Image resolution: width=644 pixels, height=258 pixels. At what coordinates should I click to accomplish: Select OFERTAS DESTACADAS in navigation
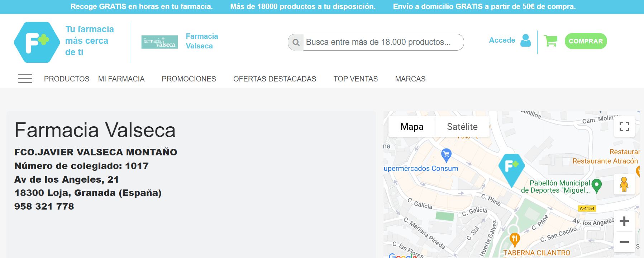275,79
